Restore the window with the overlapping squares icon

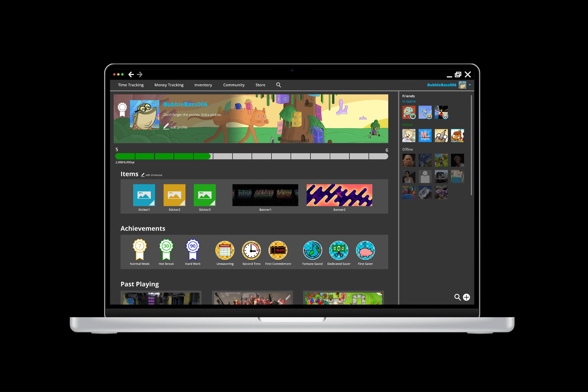click(458, 75)
